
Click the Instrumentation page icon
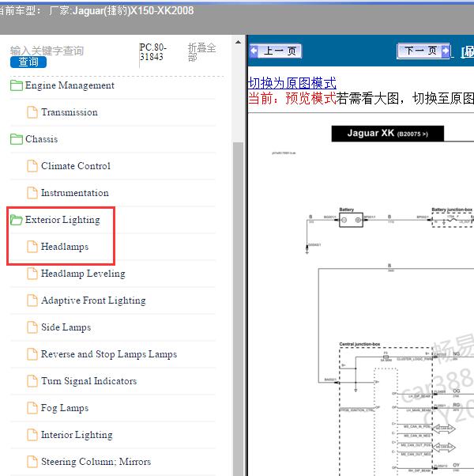pyautogui.click(x=32, y=193)
